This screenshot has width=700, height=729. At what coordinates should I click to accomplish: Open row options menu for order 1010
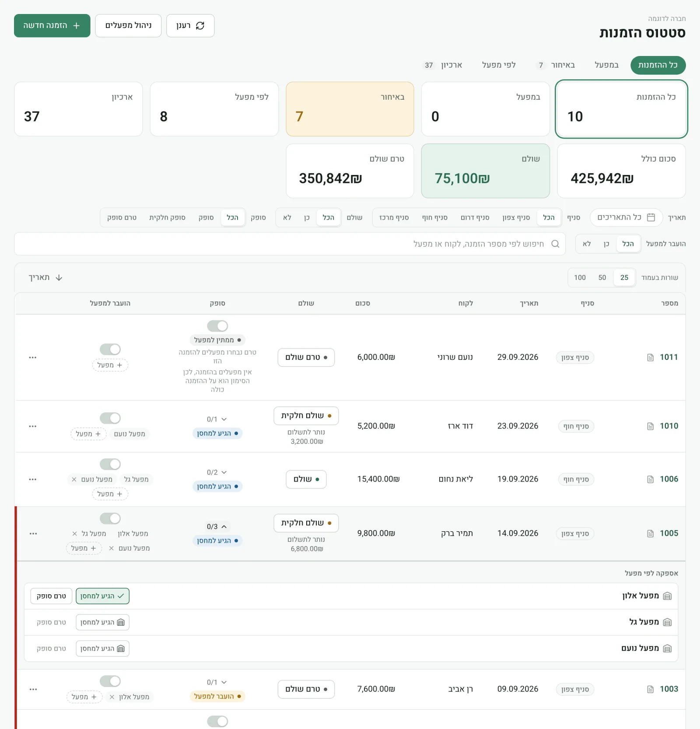[33, 426]
